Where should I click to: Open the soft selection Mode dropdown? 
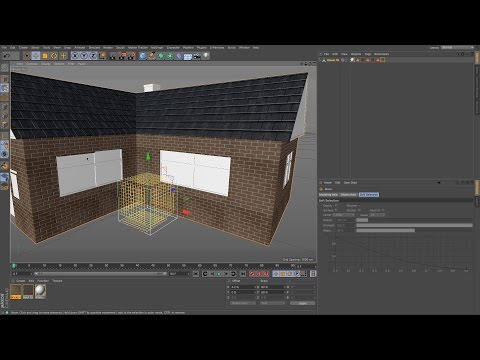[377, 215]
